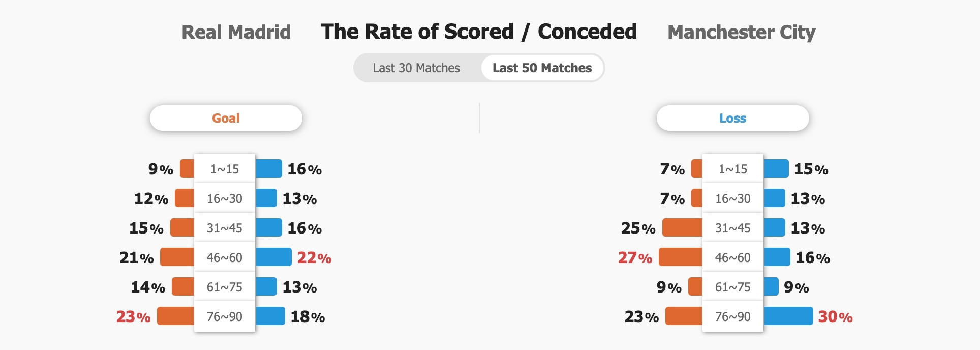The width and height of the screenshot is (980, 350).
Task: Click the 31~45 interval label under Loss
Action: coord(733,228)
